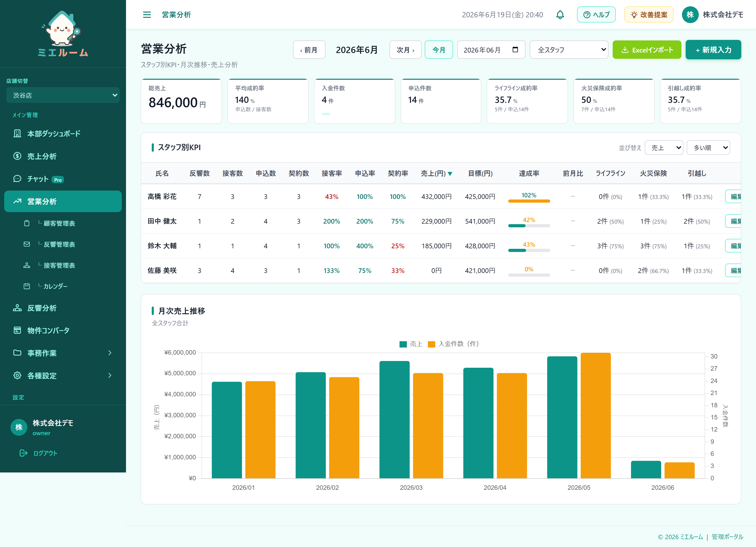Click the 本部ダッシュボード building icon

click(17, 134)
